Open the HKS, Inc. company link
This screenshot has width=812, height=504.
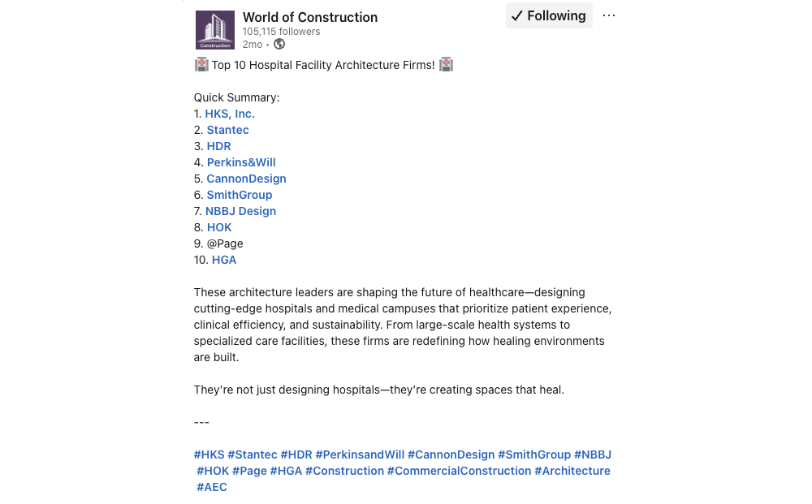230,114
